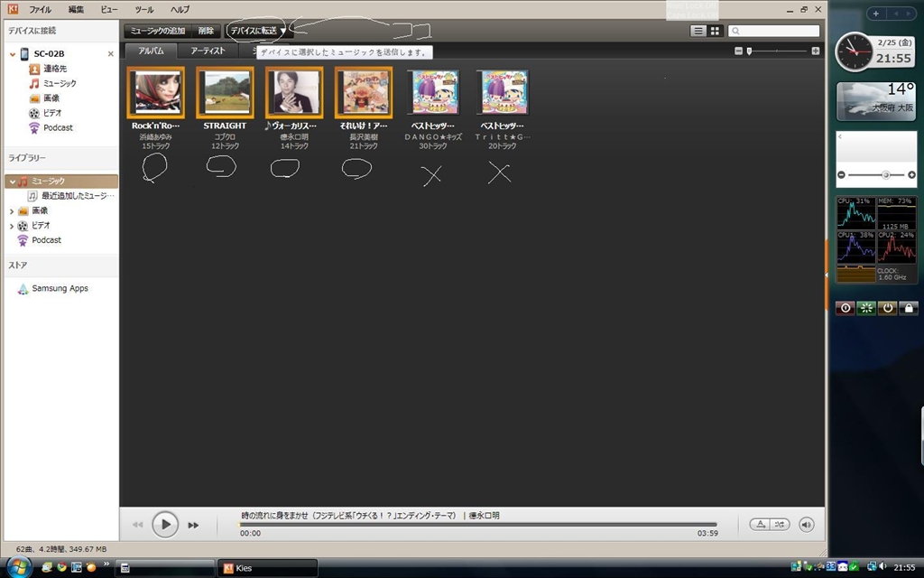The height and width of the screenshot is (578, 924).
Task: Go back to the previous track
Action: pos(138,525)
